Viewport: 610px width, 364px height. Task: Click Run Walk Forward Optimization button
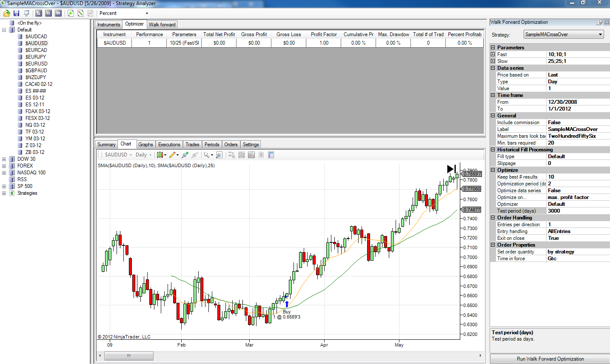pyautogui.click(x=550, y=359)
